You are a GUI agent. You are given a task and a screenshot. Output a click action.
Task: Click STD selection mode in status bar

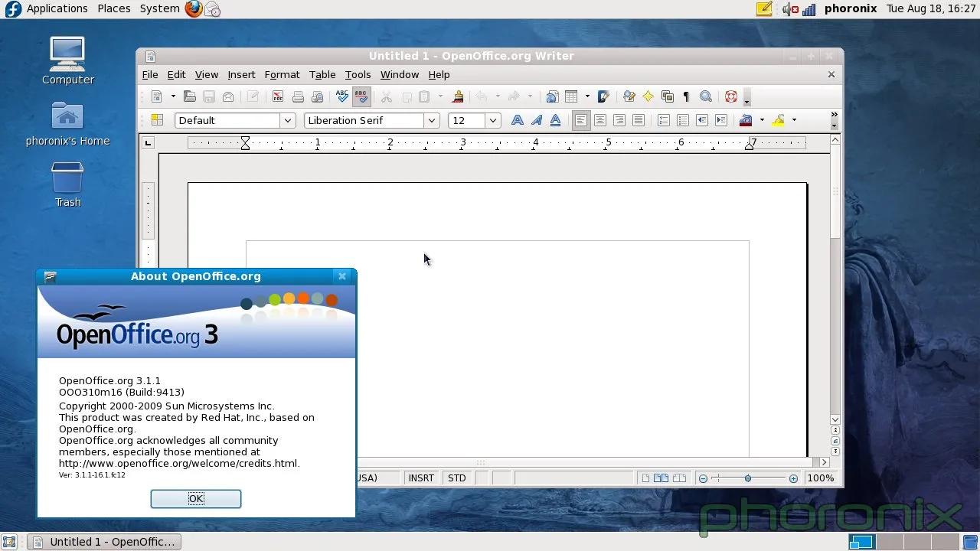click(x=456, y=478)
